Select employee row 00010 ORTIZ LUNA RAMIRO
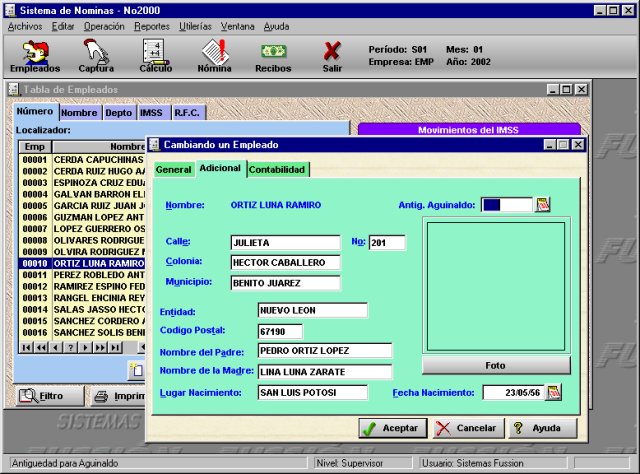This screenshot has width=640, height=474. 82,263
